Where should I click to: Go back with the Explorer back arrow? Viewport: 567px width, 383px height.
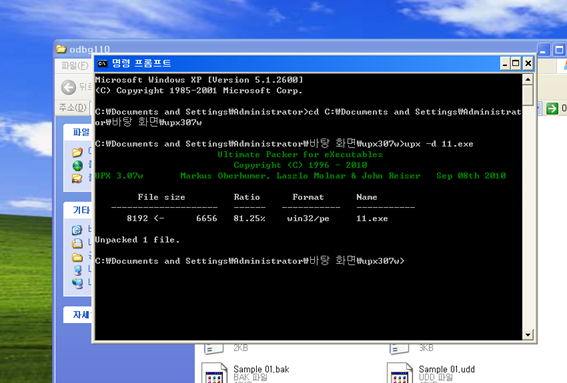(x=68, y=87)
